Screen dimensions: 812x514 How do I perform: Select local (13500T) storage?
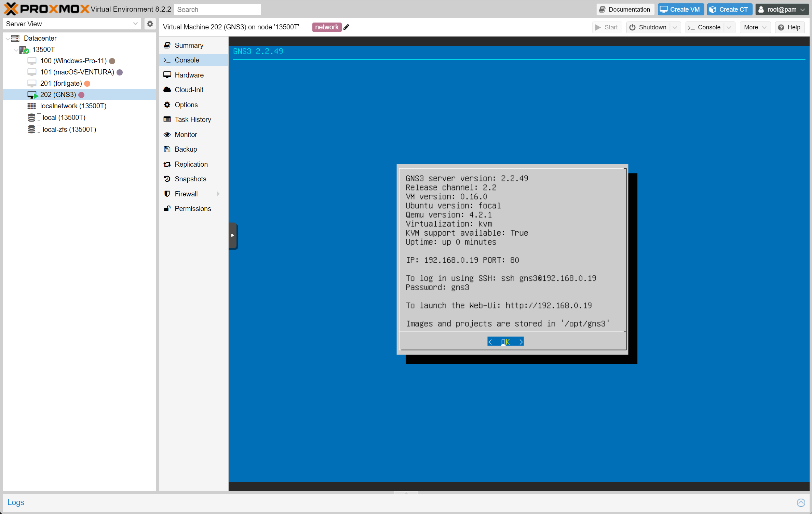[x=80, y=118]
